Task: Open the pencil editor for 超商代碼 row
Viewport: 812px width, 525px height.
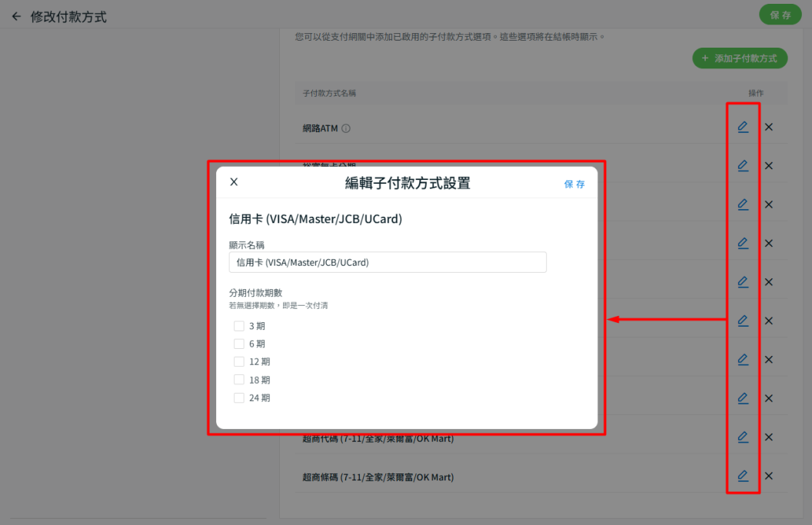Action: [x=742, y=437]
